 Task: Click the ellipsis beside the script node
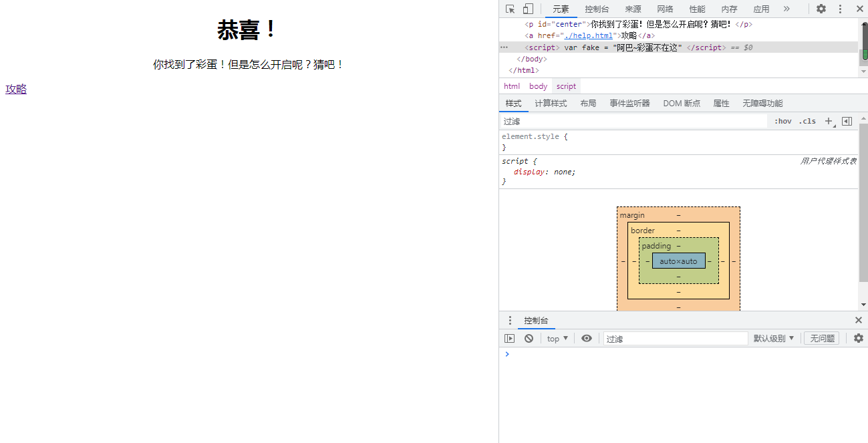pyautogui.click(x=504, y=47)
